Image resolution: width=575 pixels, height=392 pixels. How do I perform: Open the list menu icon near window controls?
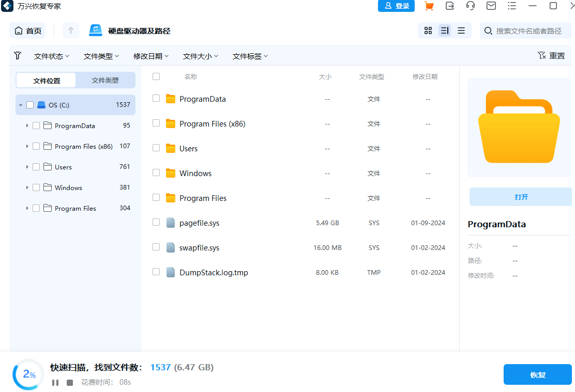(512, 6)
